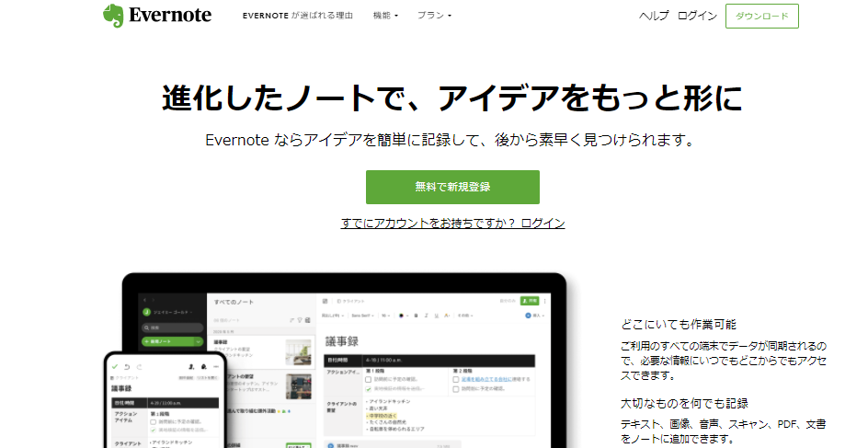Click the green 無料で新規登録 button
This screenshot has width=868, height=448.
coord(452,187)
